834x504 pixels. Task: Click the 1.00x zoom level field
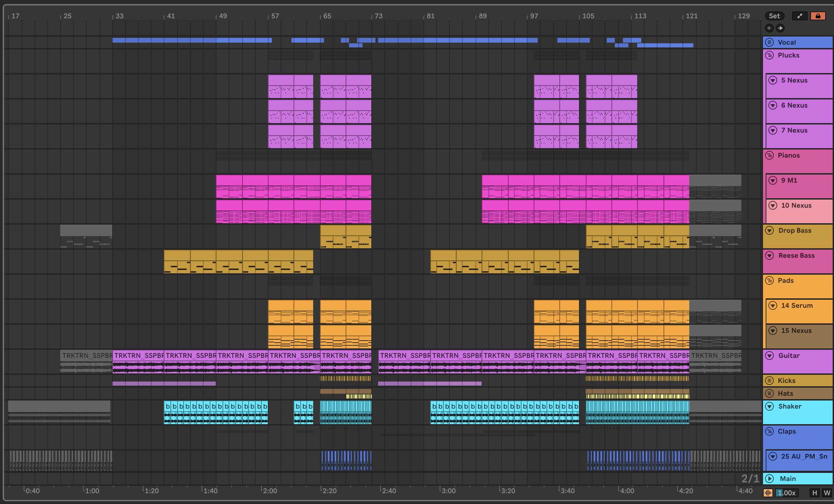click(x=787, y=493)
